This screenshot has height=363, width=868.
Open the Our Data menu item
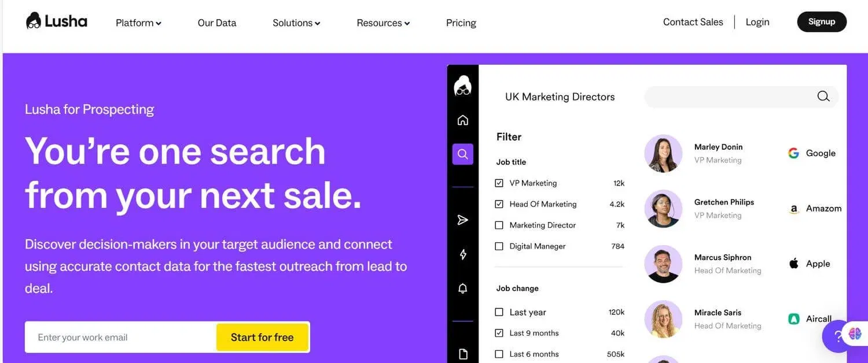pyautogui.click(x=217, y=23)
